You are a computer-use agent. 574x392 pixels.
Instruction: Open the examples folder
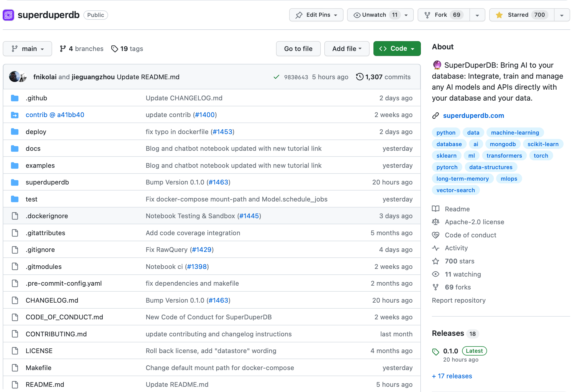[40, 166]
